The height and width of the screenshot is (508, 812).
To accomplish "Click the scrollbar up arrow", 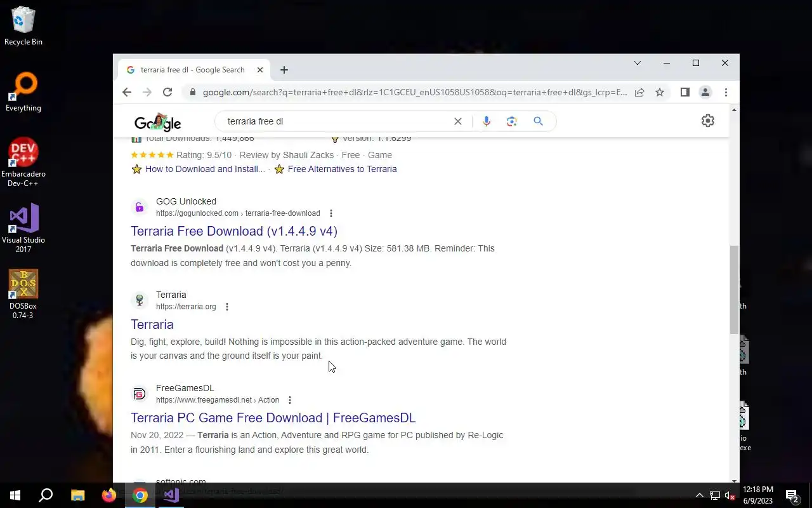I will coord(734,110).
